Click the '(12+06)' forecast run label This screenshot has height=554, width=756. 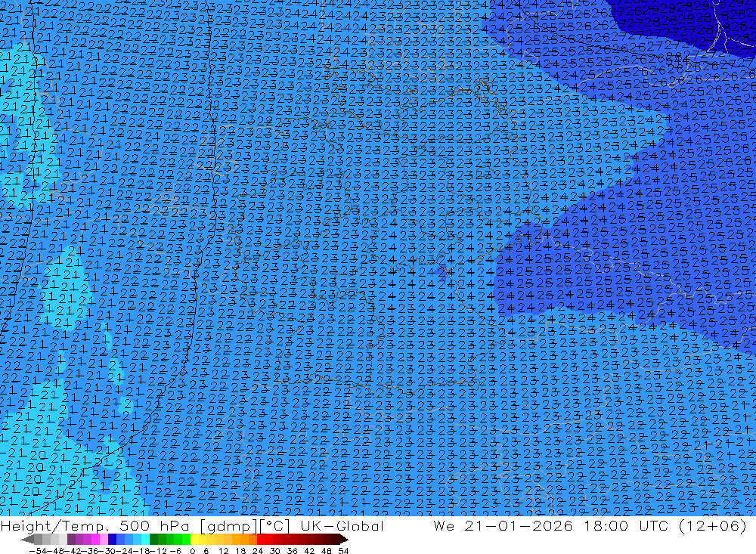point(713,525)
